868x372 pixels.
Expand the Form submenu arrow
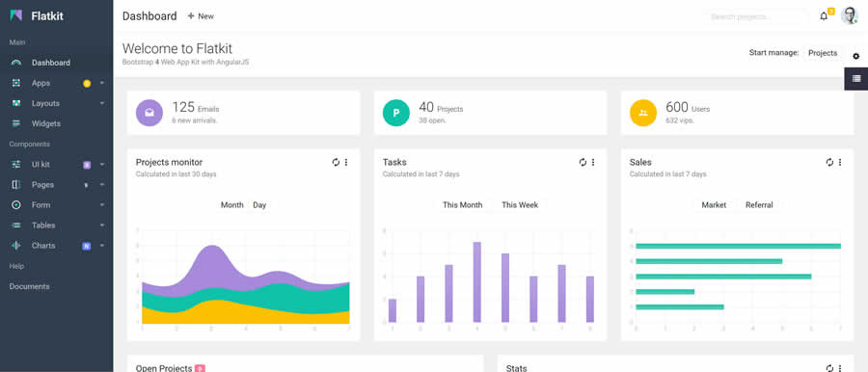(102, 205)
